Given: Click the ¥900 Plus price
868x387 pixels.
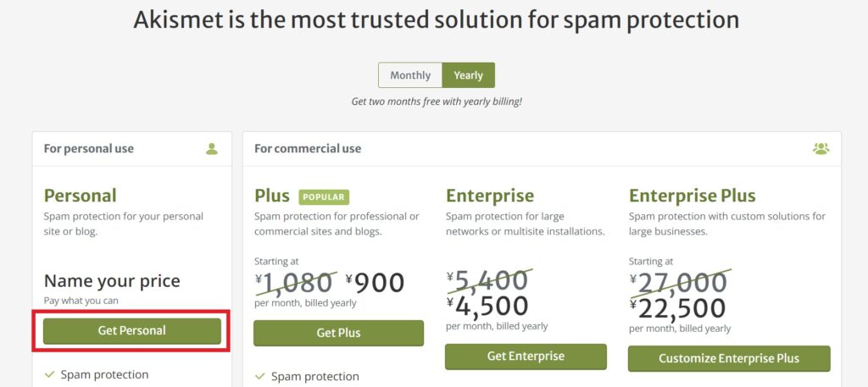Looking at the screenshot, I should coord(376,283).
